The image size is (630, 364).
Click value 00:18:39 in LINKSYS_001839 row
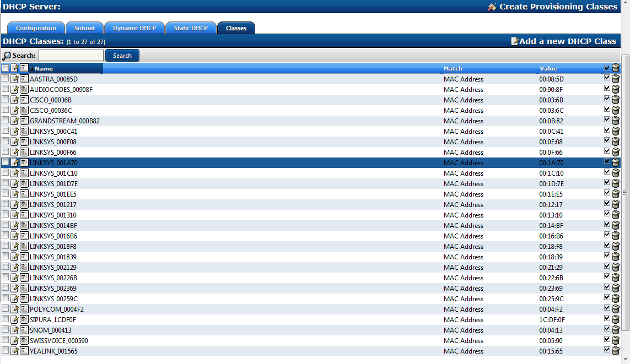pos(550,257)
